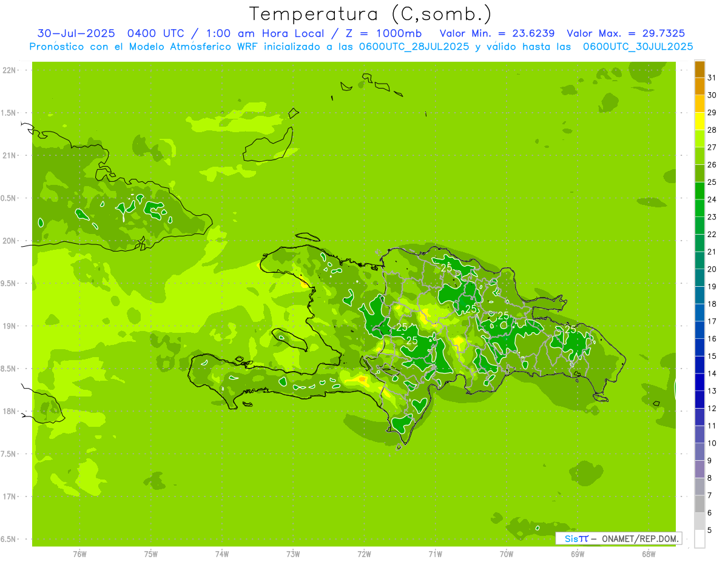Screen dimensions: 728x562
Task: Click blue legend swatch between 15 and 16
Action: (699, 347)
